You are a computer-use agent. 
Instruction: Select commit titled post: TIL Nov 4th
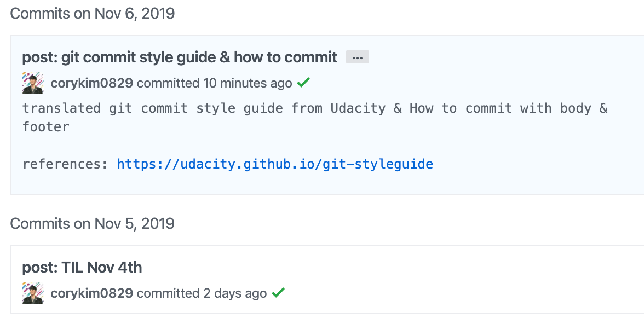(x=82, y=267)
